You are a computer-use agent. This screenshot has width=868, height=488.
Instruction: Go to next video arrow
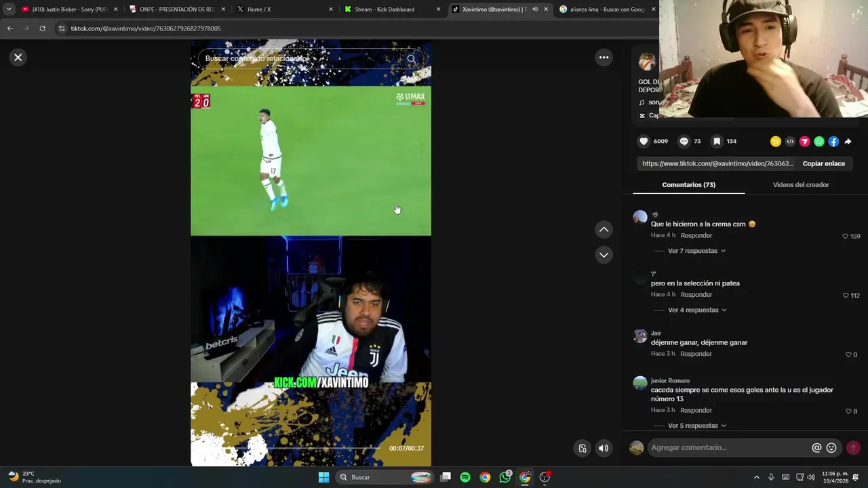tap(604, 255)
